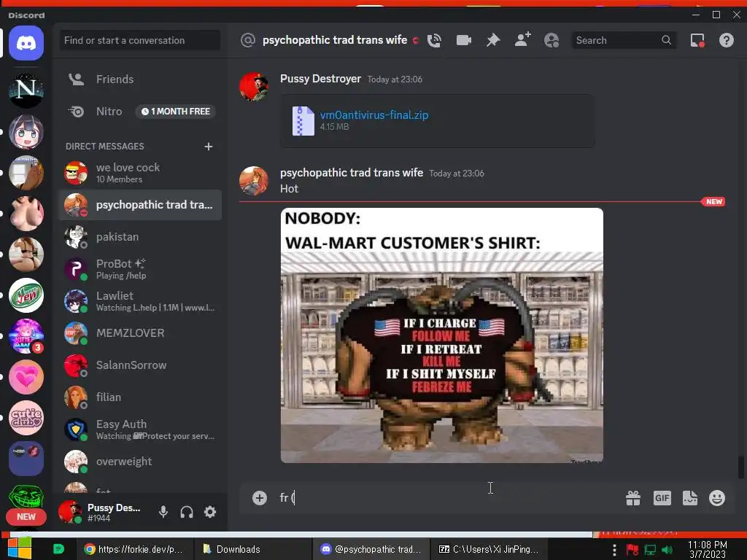Viewport: 747px width, 560px height.
Task: Open DM with Easy Auth
Action: pos(140,429)
